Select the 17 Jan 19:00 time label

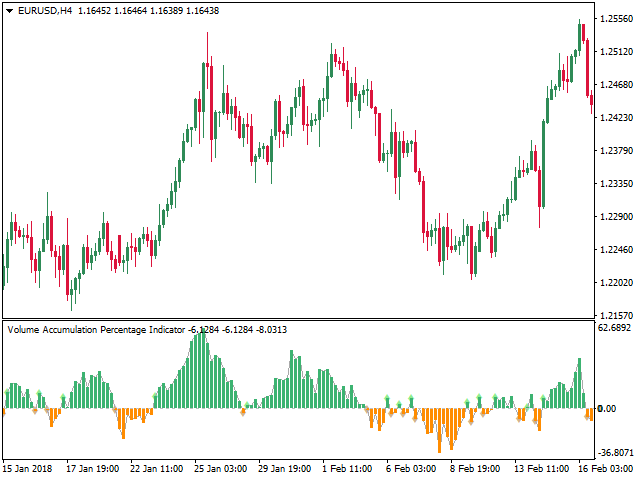pos(93,468)
